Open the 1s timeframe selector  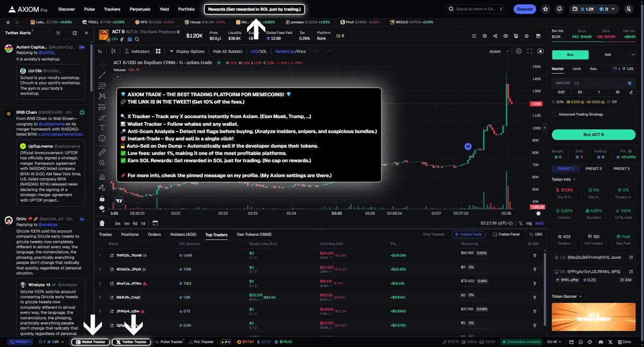pyautogui.click(x=100, y=52)
